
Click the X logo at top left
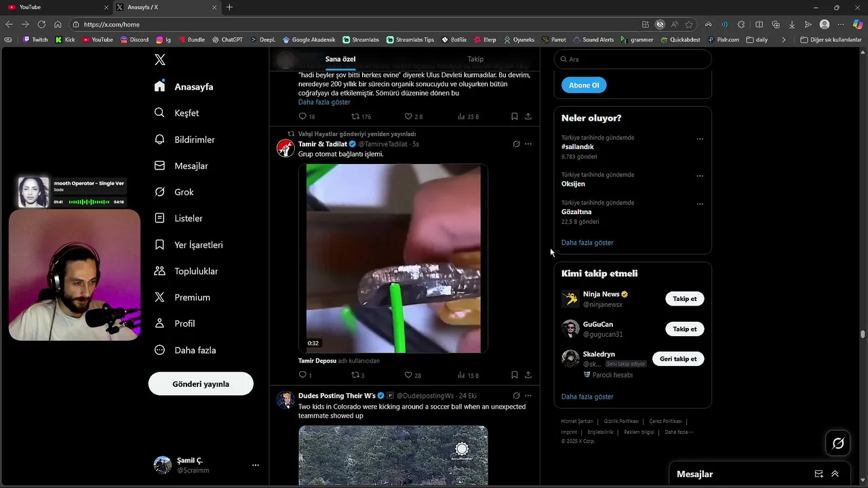click(x=160, y=60)
